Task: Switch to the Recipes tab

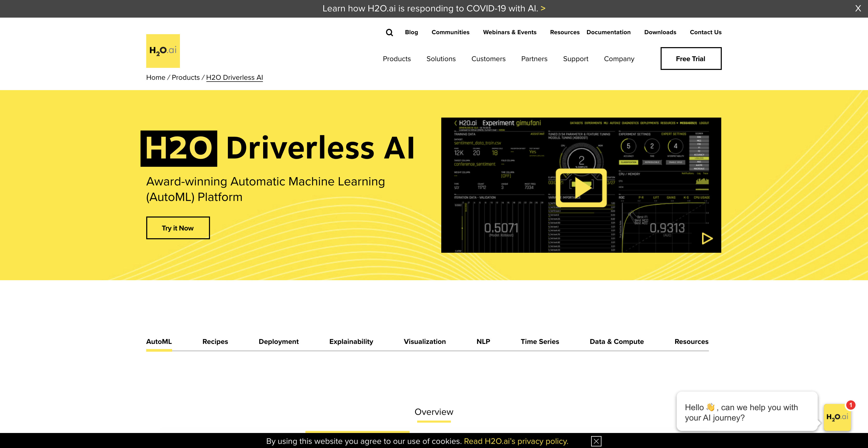Action: click(215, 341)
